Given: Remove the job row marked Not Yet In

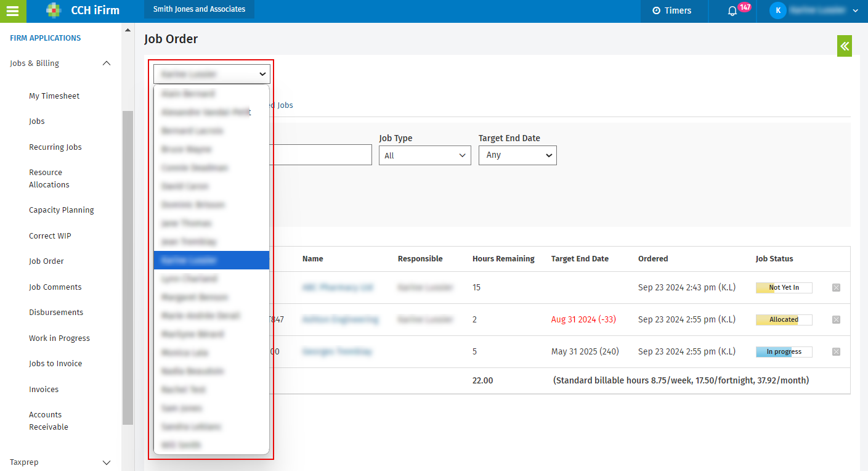Looking at the screenshot, I should 836,287.
